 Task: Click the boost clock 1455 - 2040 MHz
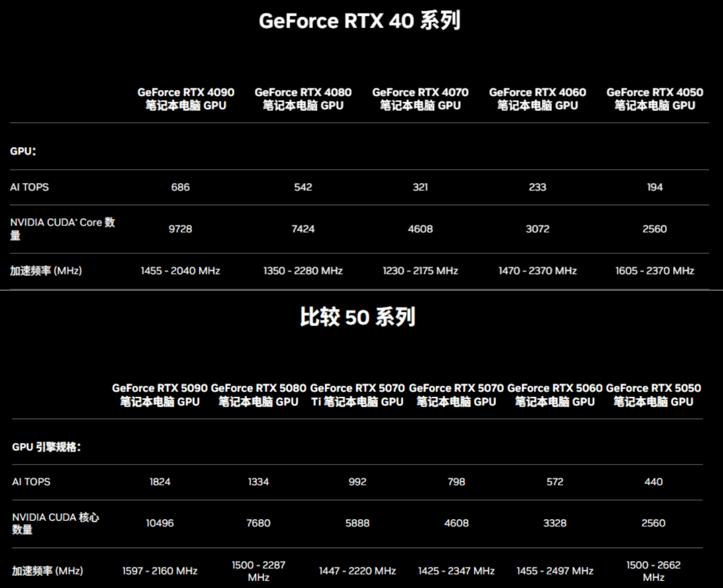180,271
